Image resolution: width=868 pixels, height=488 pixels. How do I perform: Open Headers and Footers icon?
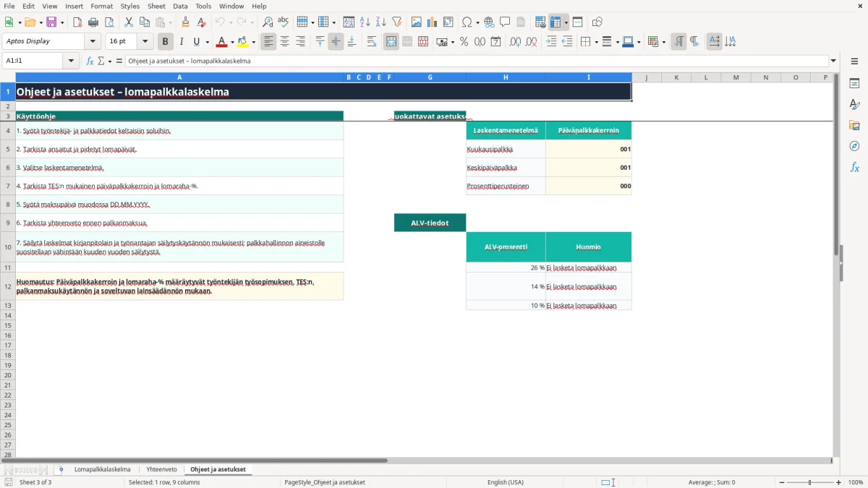pos(521,22)
